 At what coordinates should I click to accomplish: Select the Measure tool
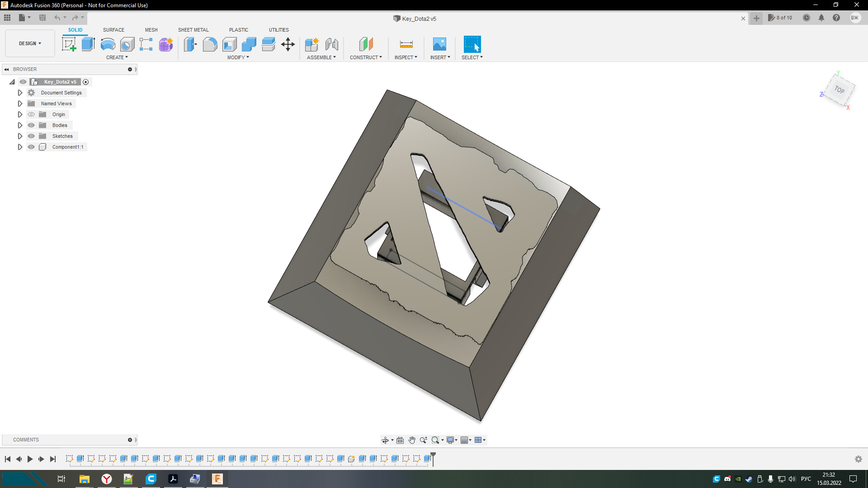point(406,44)
